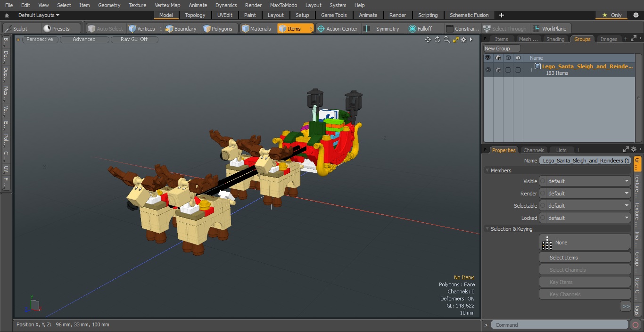Collapse the Members section
This screenshot has width=644, height=332.
pos(487,170)
